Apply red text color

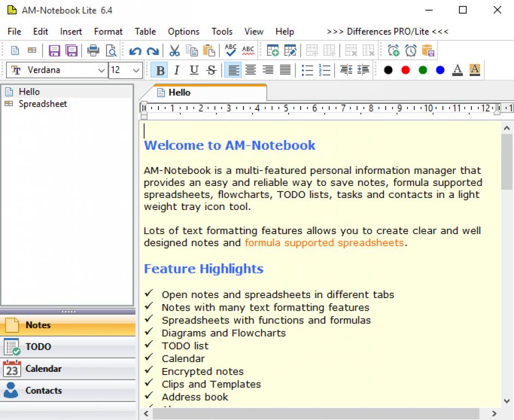tap(406, 70)
